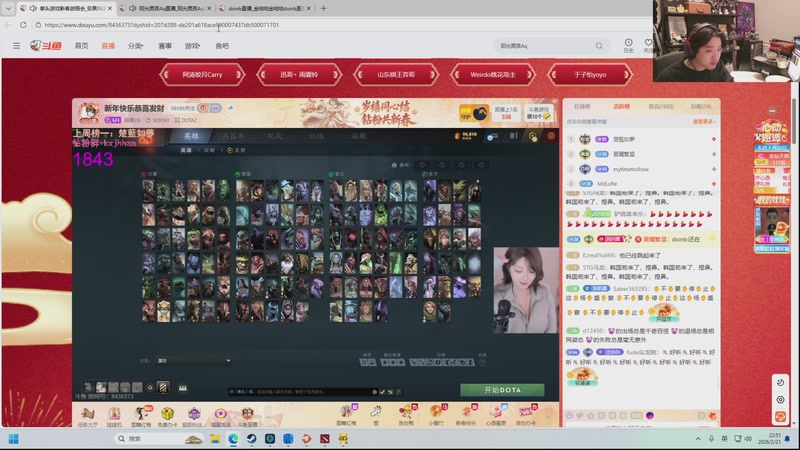The height and width of the screenshot is (450, 800).
Task: Open the 鱼吧 navigation item
Action: coord(222,46)
